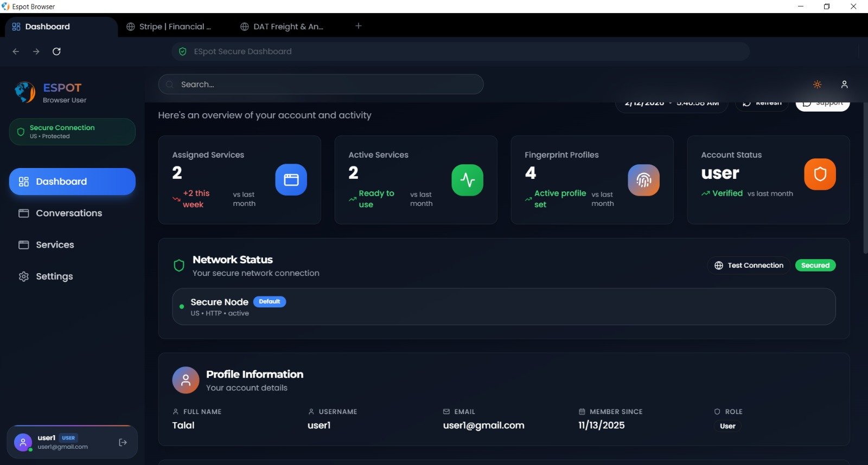Open Services in the sidebar
Image resolution: width=868 pixels, height=465 pixels.
point(55,244)
